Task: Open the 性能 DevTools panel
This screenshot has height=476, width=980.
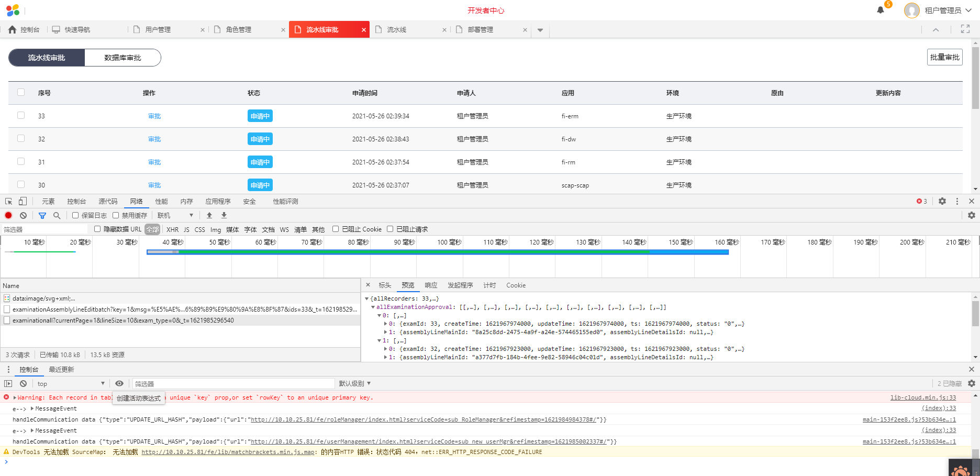Action: click(x=161, y=202)
